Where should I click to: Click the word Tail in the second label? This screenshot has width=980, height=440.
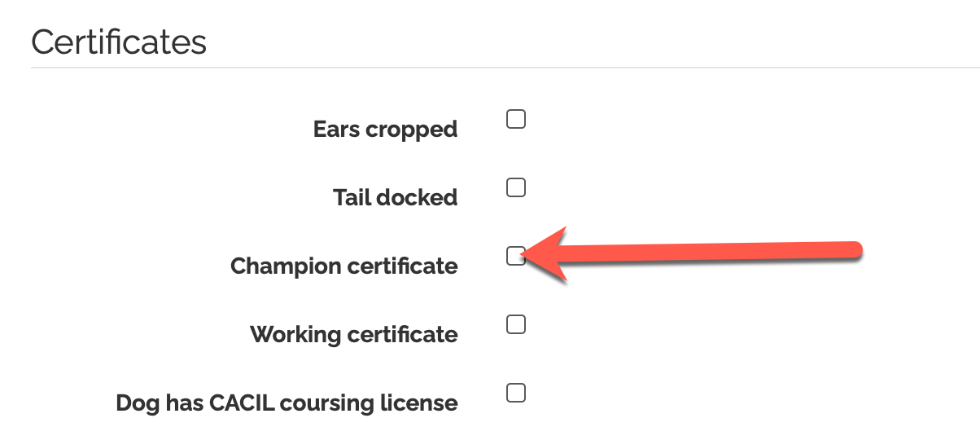click(x=352, y=198)
